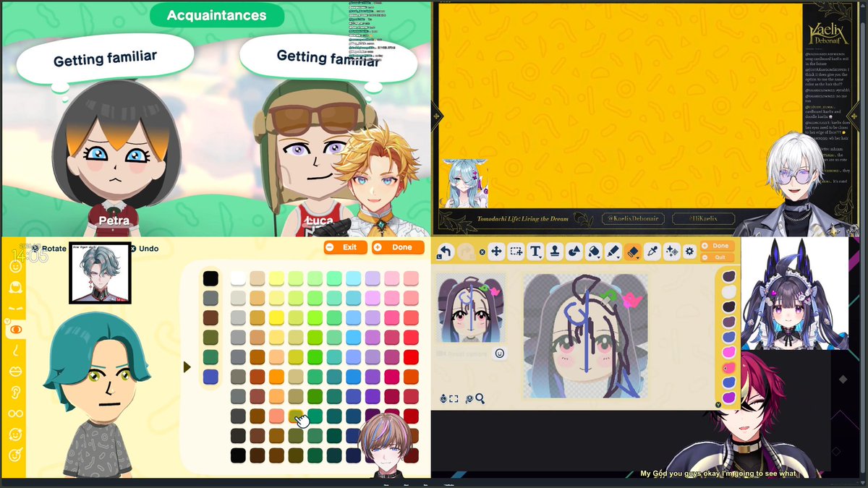Image resolution: width=868 pixels, height=488 pixels.
Task: Click the Done button in paint editor
Action: pyautogui.click(x=716, y=246)
